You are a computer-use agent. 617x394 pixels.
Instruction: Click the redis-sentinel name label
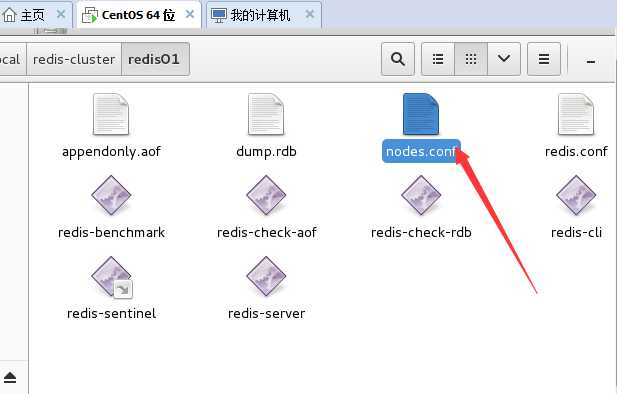click(111, 314)
